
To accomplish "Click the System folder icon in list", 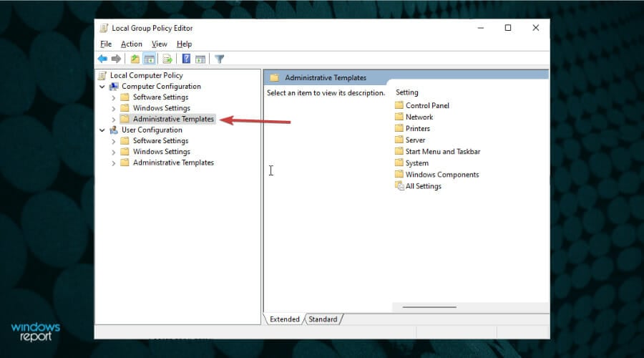I will (x=399, y=163).
